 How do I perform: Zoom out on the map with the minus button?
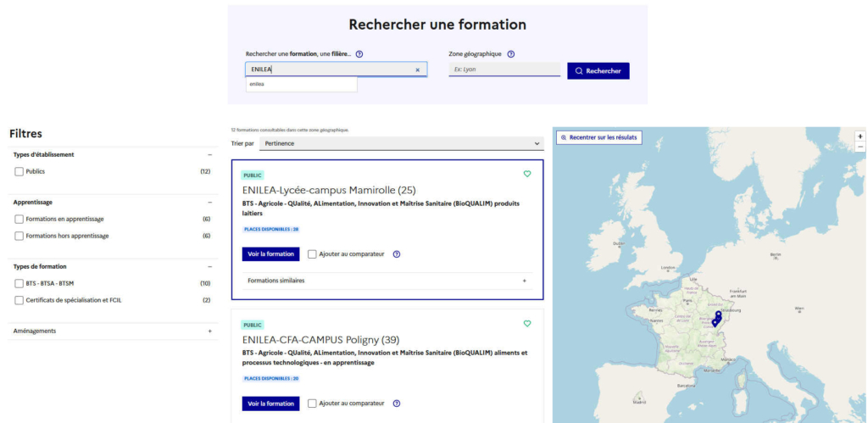[x=860, y=147]
